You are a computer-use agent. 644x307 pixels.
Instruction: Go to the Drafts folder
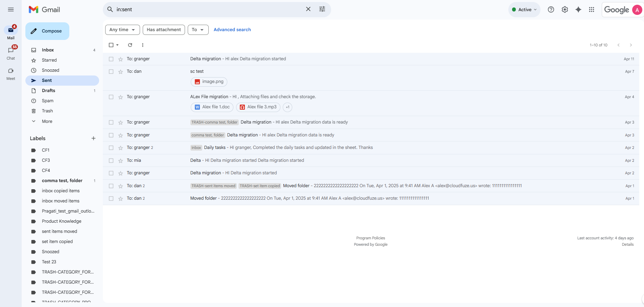[x=48, y=91]
